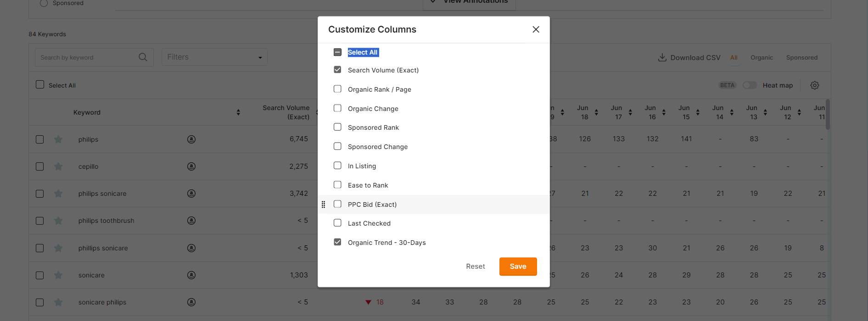This screenshot has width=868, height=321.
Task: Select the phillips sonicare row checkbox
Action: click(40, 248)
